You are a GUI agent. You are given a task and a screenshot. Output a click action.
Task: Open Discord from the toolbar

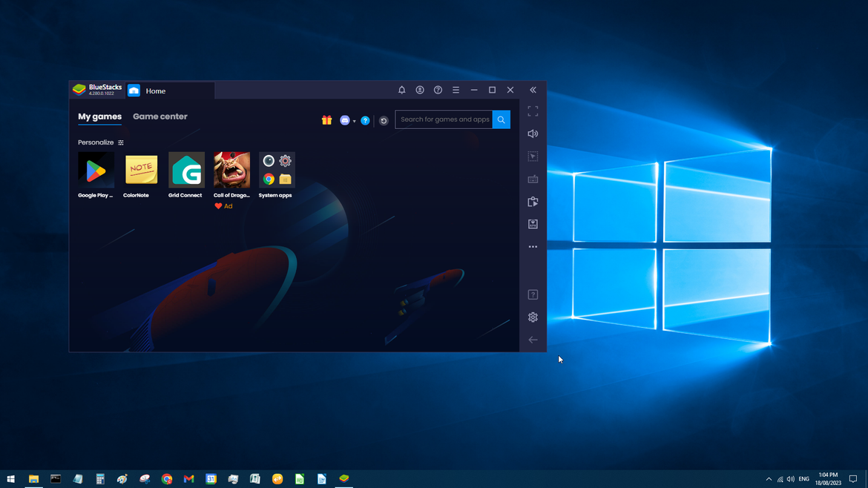344,119
